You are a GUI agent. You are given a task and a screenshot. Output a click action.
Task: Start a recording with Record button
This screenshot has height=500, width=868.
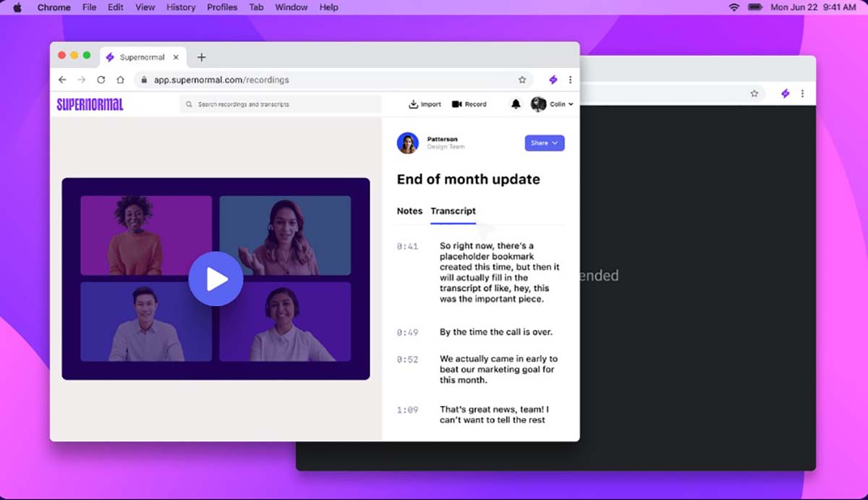pyautogui.click(x=469, y=104)
